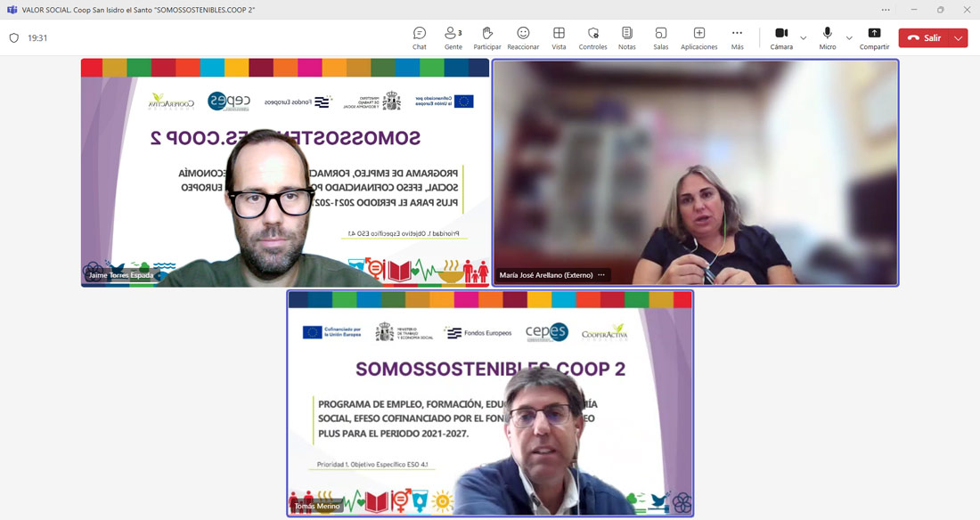Expand the camera options arrow
Viewport: 980px width, 520px height.
pyautogui.click(x=804, y=38)
